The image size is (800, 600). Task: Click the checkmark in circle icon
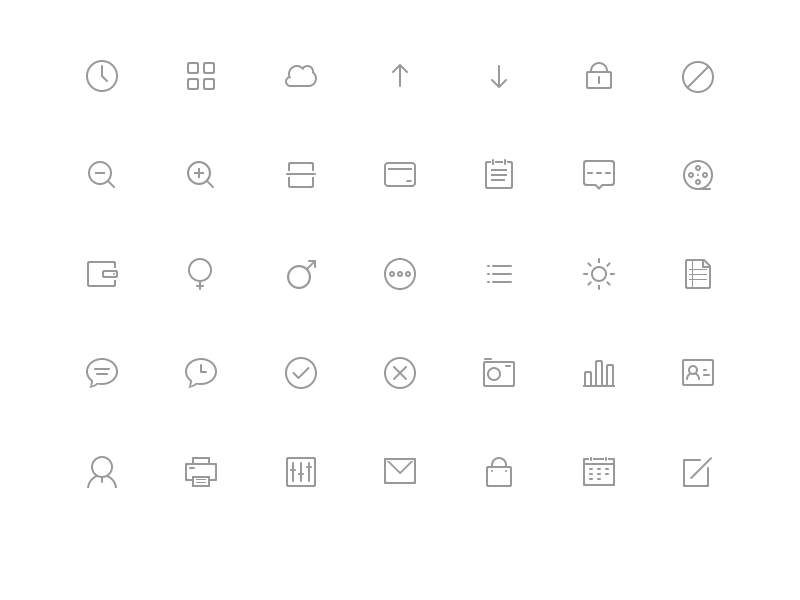pyautogui.click(x=301, y=373)
